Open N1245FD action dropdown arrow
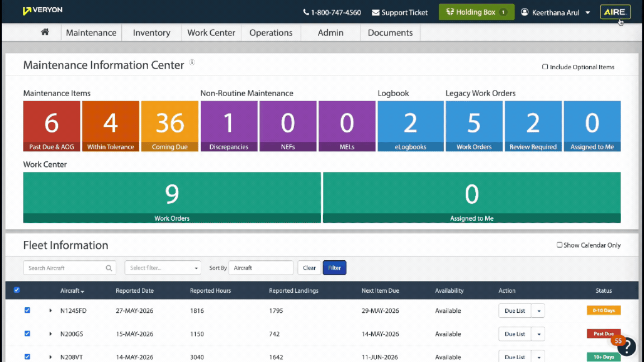The width and height of the screenshot is (644, 362). click(538, 311)
